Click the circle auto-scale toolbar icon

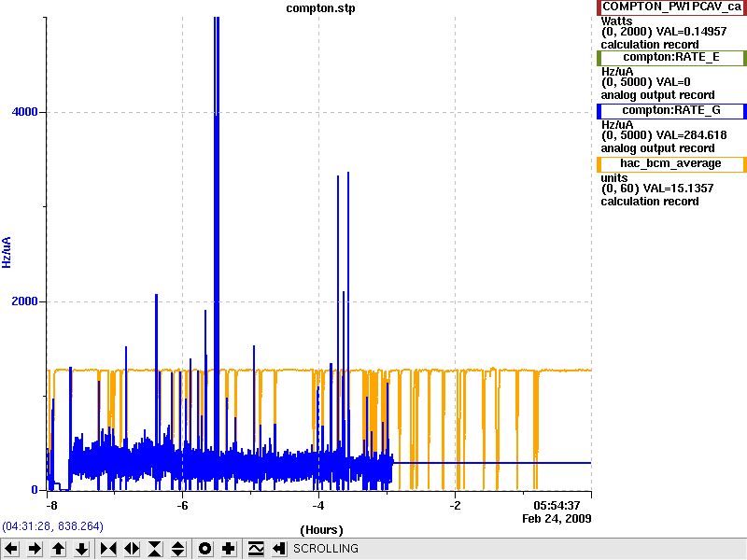204,549
